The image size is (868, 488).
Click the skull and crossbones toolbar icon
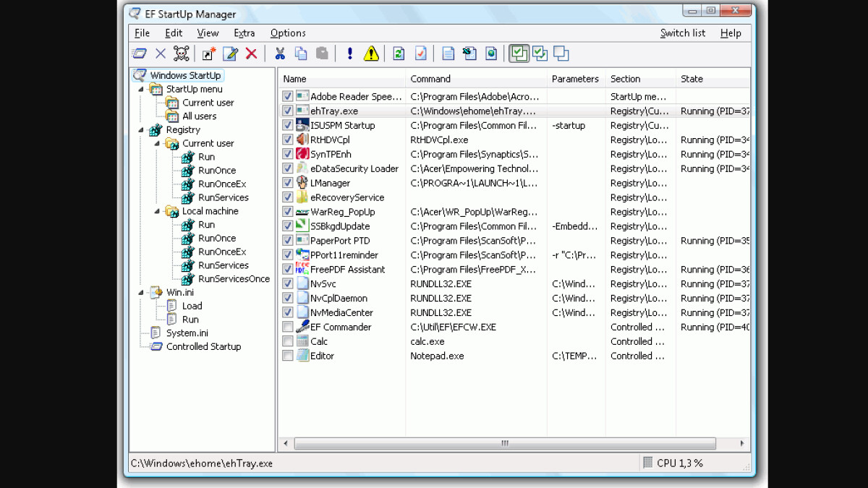pyautogui.click(x=181, y=53)
